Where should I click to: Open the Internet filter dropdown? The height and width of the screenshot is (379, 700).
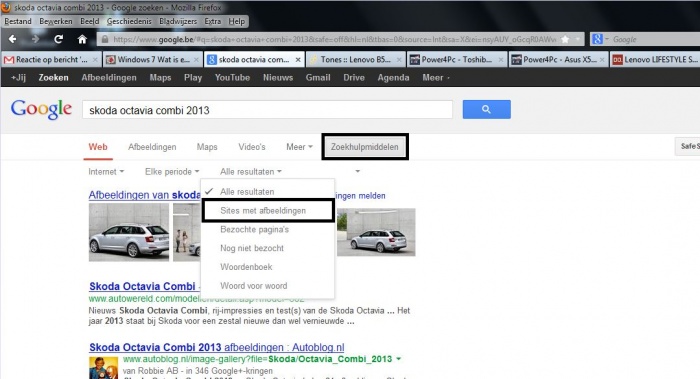click(106, 171)
